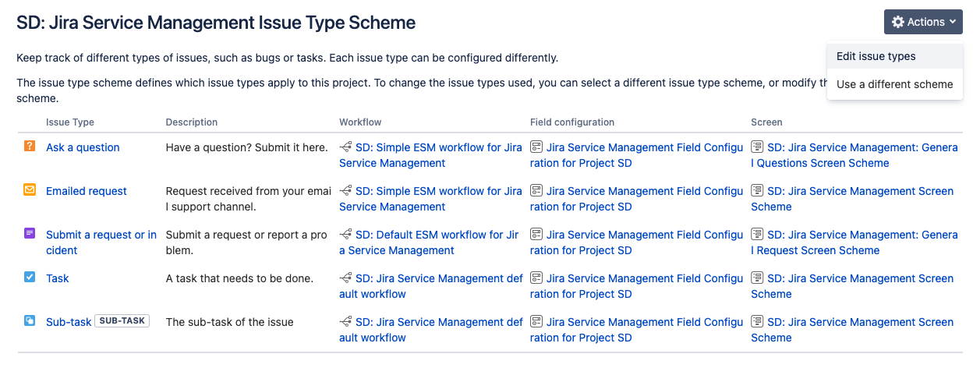This screenshot has height=368, width=980.
Task: Click the Sub-task issue type icon
Action: coord(30,321)
